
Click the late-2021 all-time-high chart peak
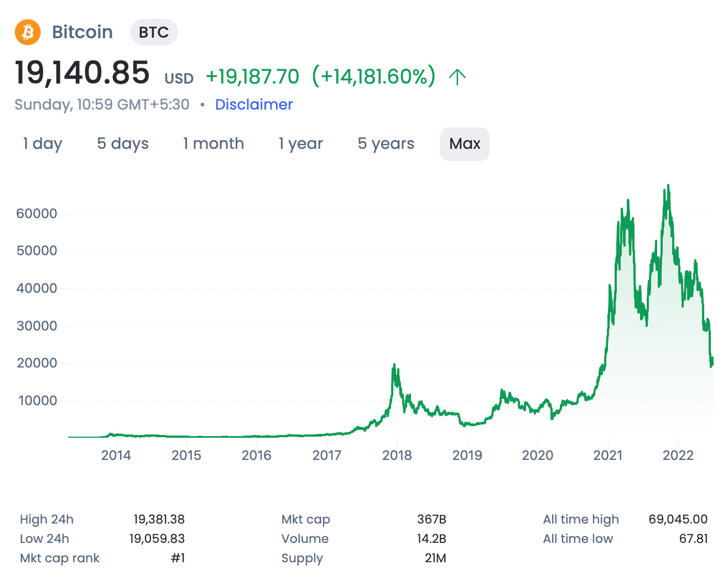[x=668, y=186]
